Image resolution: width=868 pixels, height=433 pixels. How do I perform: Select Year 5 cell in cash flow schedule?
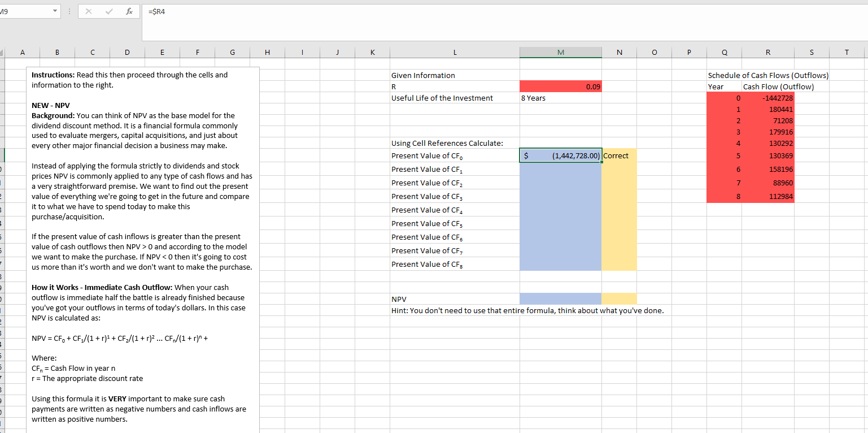click(724, 155)
